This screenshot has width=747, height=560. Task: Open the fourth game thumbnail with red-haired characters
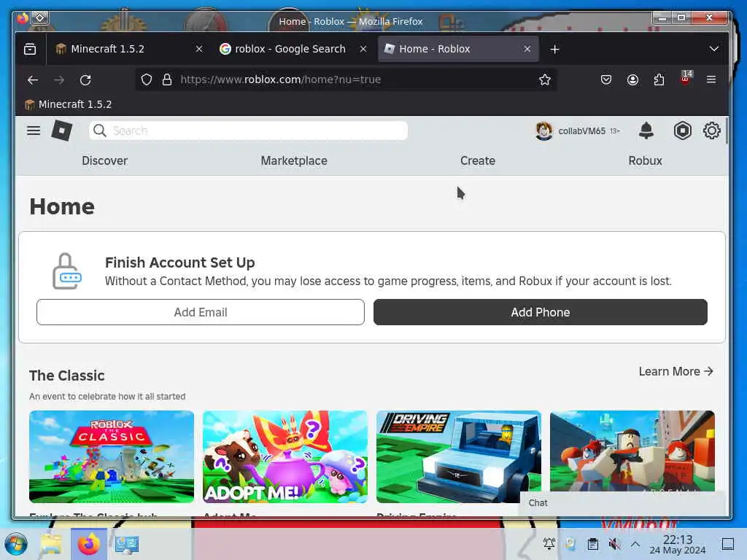[x=632, y=451]
